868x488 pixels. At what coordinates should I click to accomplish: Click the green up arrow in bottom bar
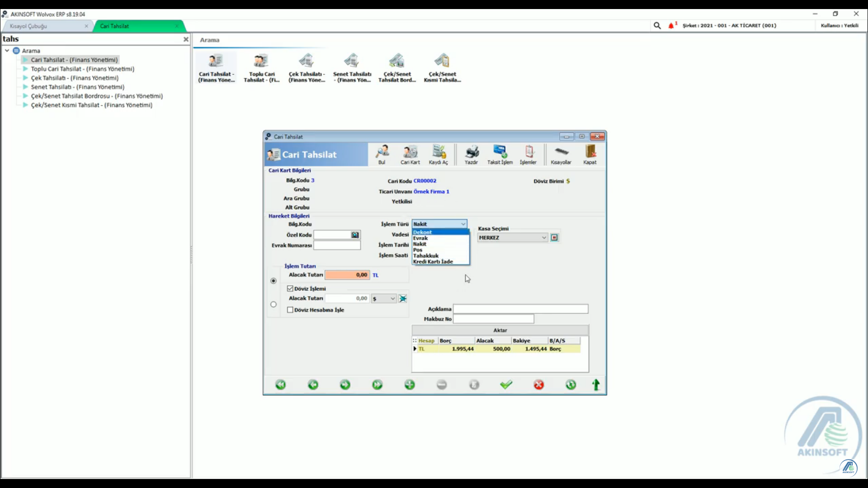(596, 385)
